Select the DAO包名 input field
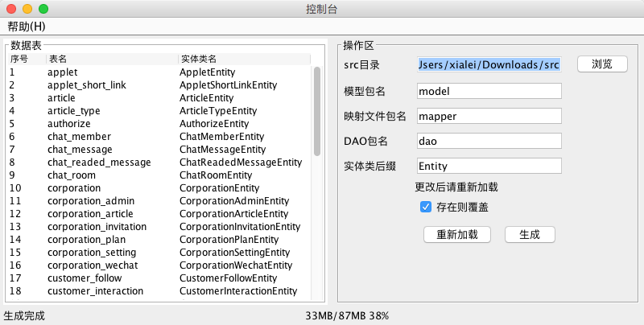 (488, 141)
